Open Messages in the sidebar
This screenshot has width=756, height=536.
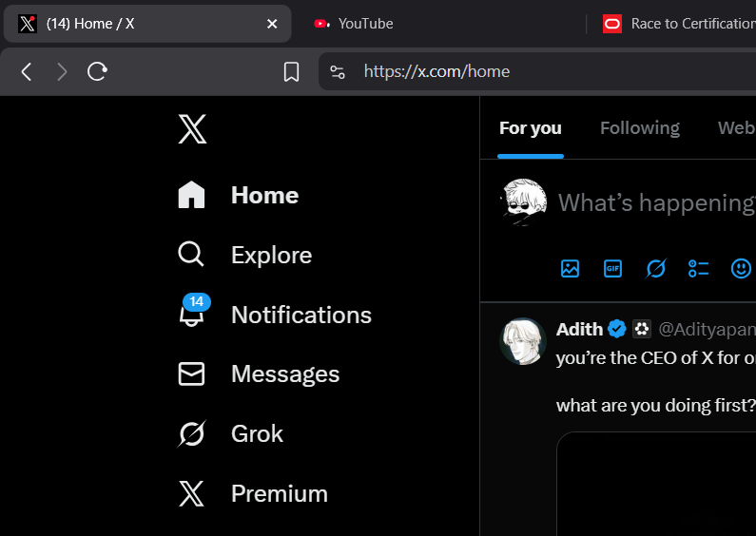(259, 374)
